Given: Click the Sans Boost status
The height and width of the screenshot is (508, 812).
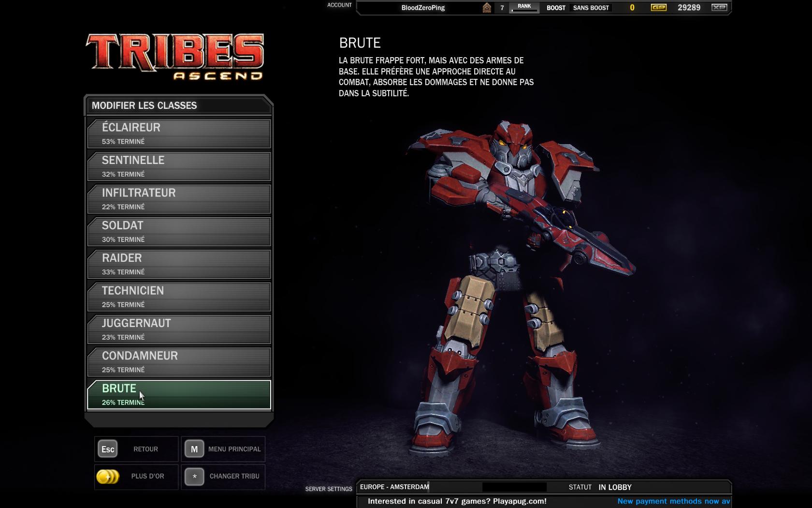Looking at the screenshot, I should coord(591,8).
